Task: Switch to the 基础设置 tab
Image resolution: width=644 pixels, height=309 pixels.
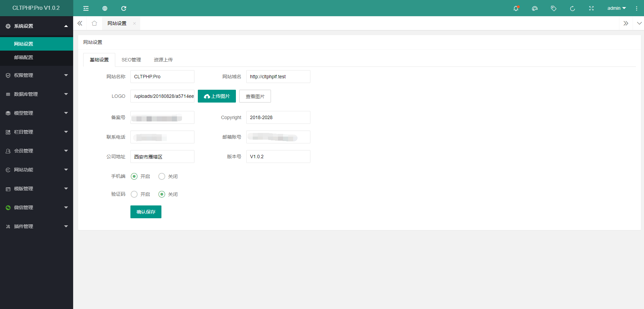Action: [99, 60]
